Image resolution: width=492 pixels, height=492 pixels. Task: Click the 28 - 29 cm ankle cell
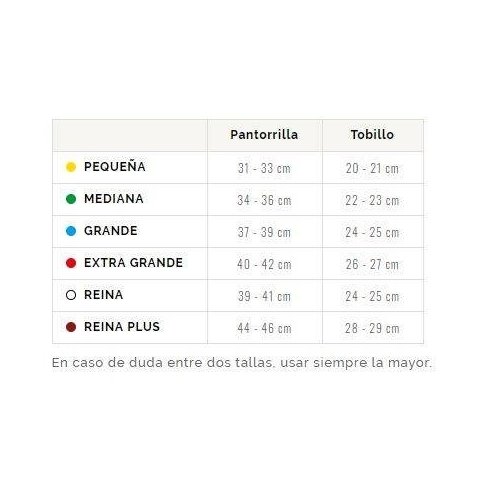coord(373,328)
